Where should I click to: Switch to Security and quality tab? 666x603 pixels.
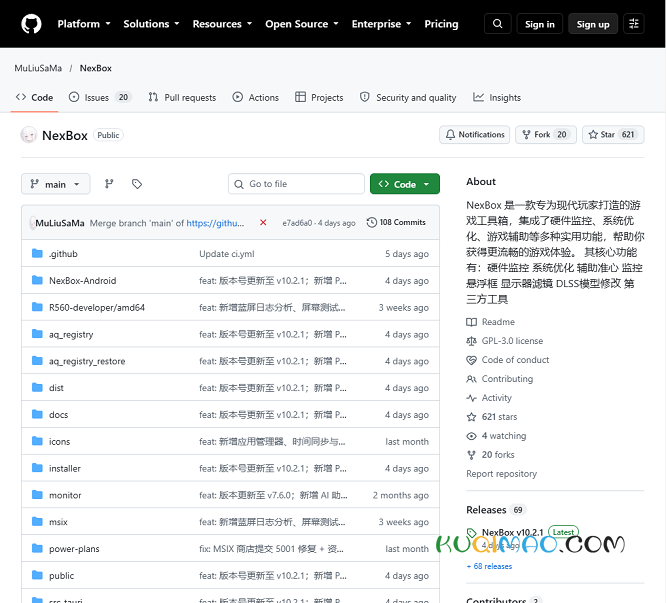[408, 97]
